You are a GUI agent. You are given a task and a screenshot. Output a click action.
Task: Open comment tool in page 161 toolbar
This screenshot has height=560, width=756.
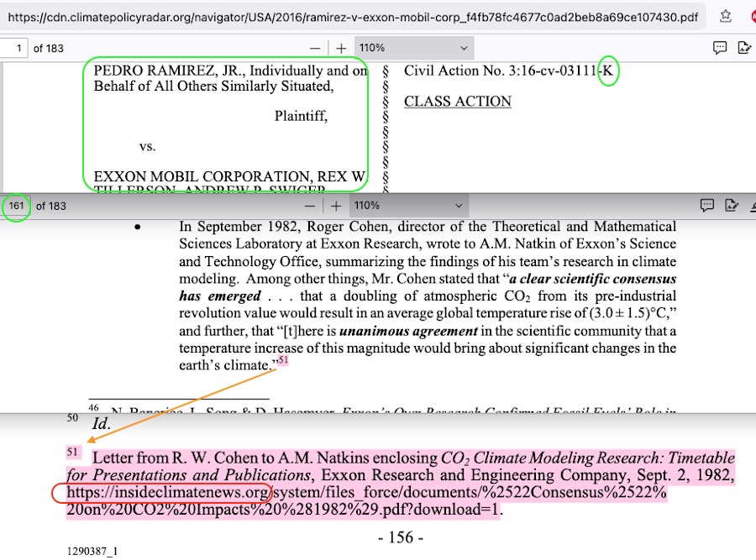coord(707,206)
